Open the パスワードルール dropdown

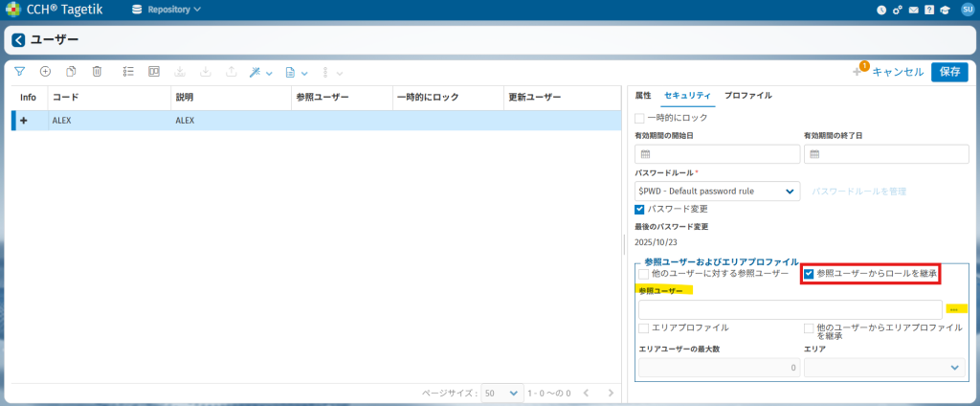(718, 191)
